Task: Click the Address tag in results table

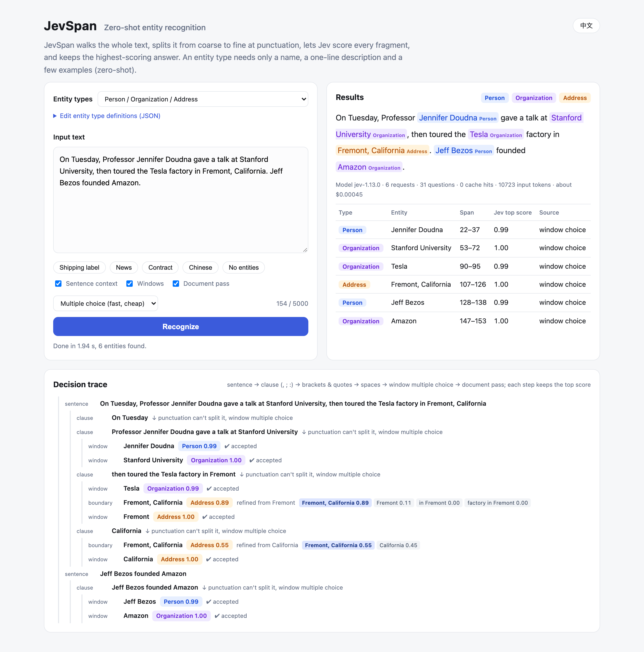Action: pyautogui.click(x=354, y=285)
